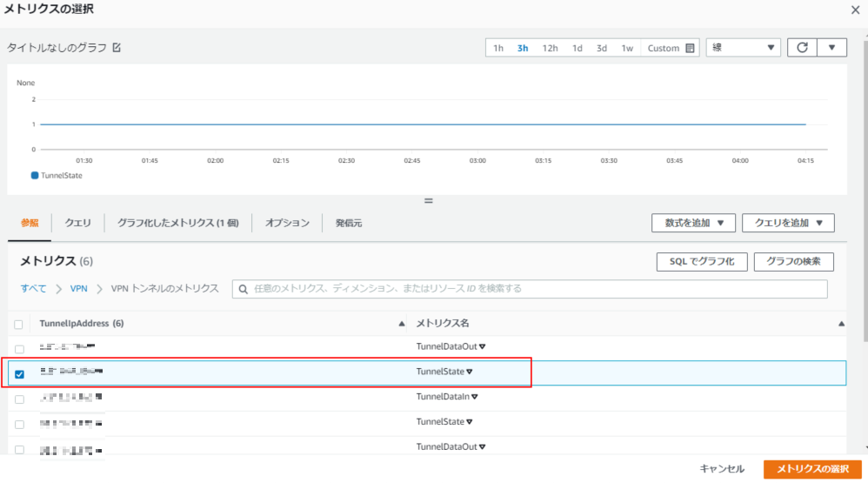Close the metric selection dialog

[855, 10]
